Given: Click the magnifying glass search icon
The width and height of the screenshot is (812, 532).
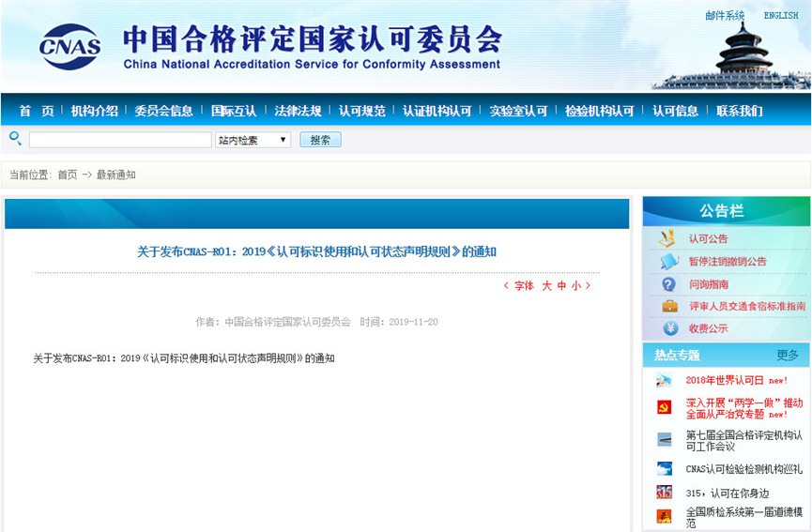Looking at the screenshot, I should pos(15,139).
